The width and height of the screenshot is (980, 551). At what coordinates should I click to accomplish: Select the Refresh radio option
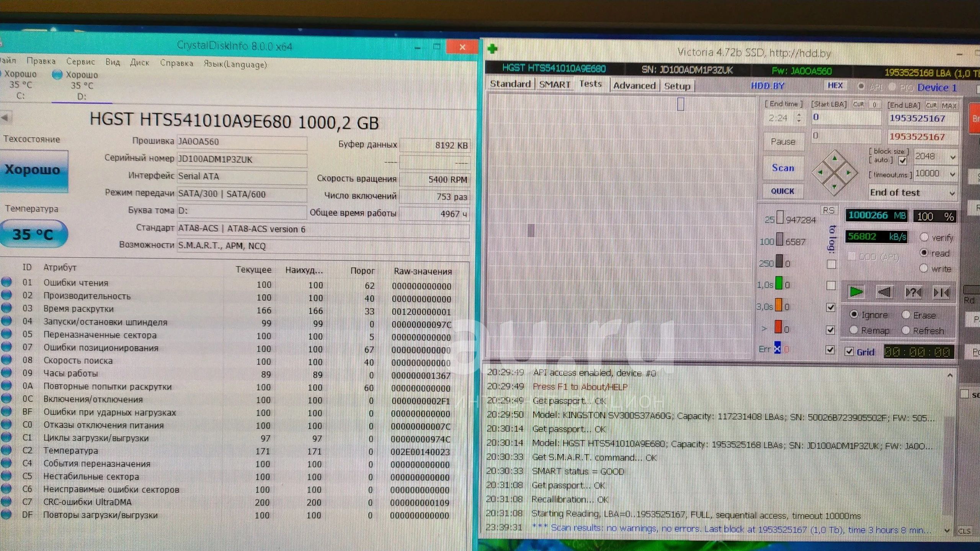tap(906, 330)
